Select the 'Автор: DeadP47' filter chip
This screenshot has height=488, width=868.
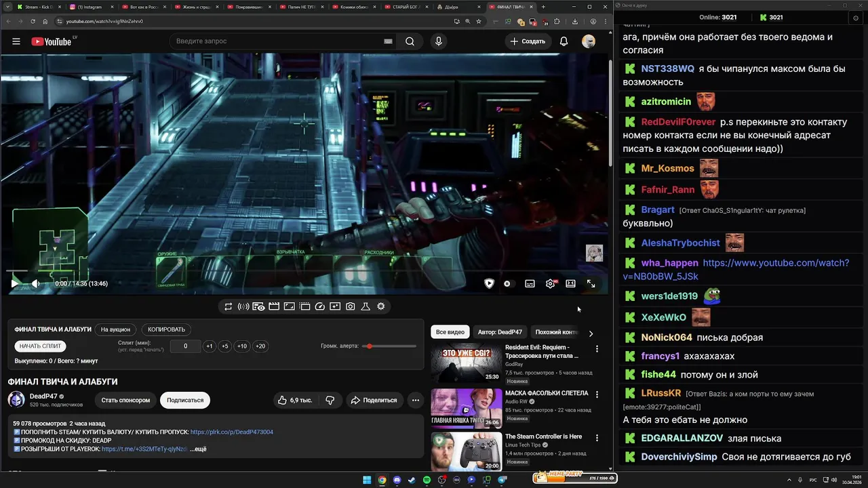(500, 332)
